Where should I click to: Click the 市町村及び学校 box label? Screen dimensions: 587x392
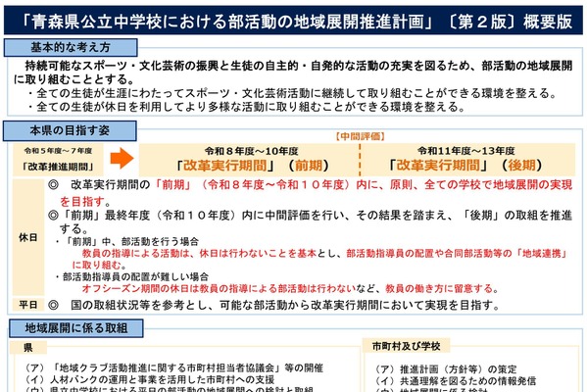[406, 346]
